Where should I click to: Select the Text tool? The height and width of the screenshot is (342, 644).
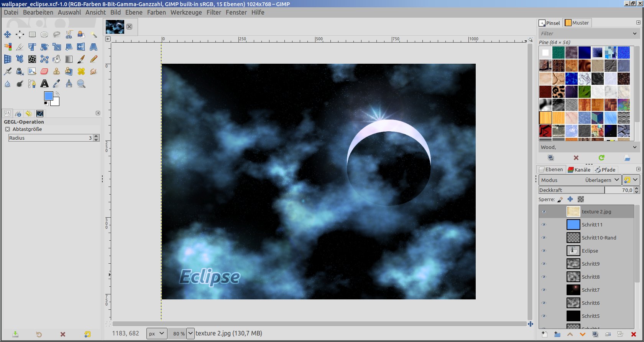(x=44, y=84)
